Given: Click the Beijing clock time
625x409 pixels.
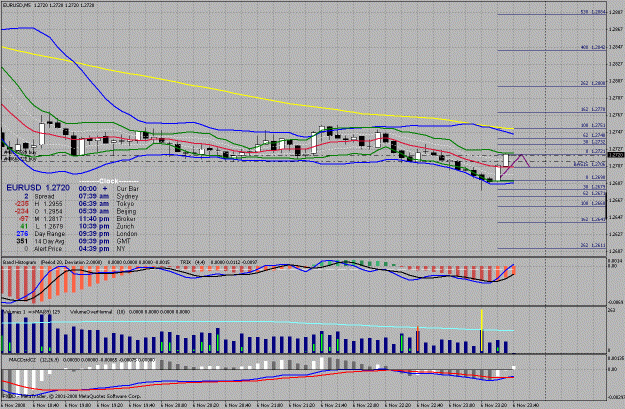Looking at the screenshot, I should click(x=94, y=211).
